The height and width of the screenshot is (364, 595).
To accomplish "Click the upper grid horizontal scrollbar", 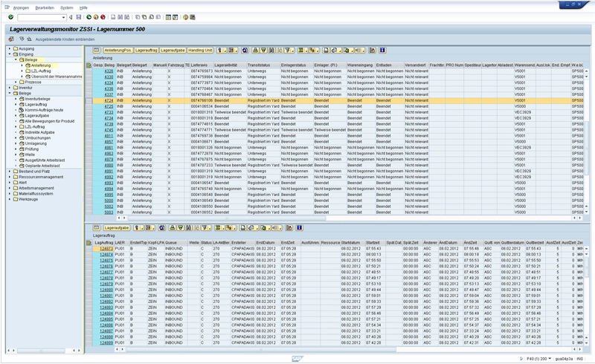I will pyautogui.click(x=227, y=218).
